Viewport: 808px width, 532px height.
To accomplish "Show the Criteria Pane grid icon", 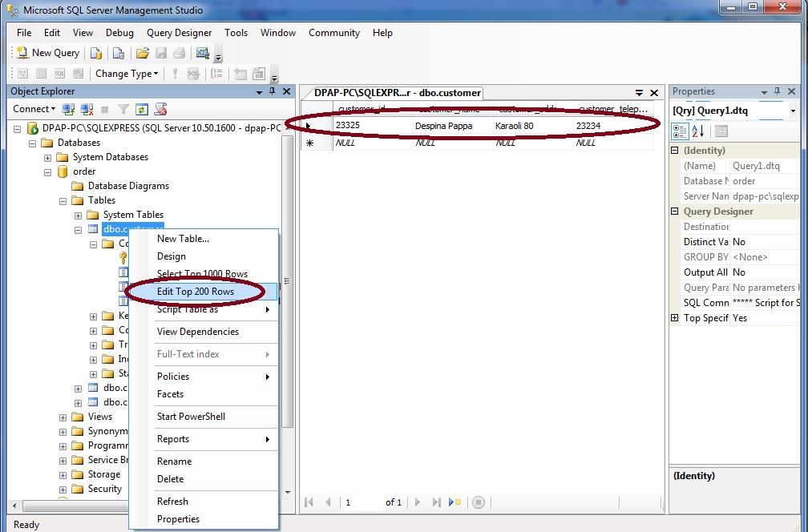I will click(x=41, y=74).
